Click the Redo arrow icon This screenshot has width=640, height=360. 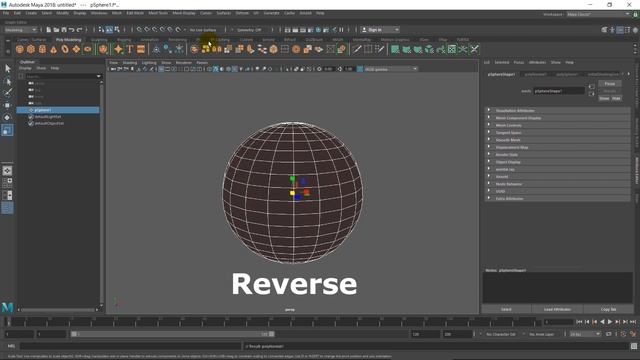coord(80,30)
